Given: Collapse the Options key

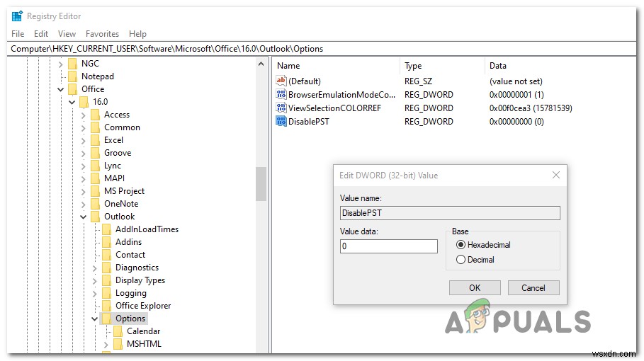Looking at the screenshot, I should pos(94,319).
